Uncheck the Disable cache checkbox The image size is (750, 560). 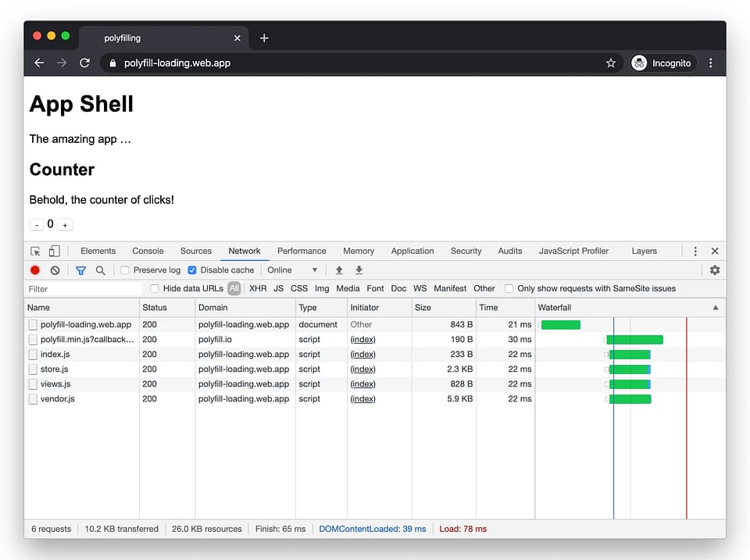[x=192, y=270]
